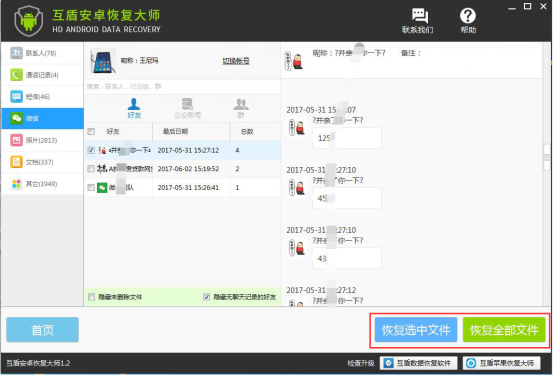Switch to the 群 groups tab
The height and width of the screenshot is (376, 554).
coord(241,108)
